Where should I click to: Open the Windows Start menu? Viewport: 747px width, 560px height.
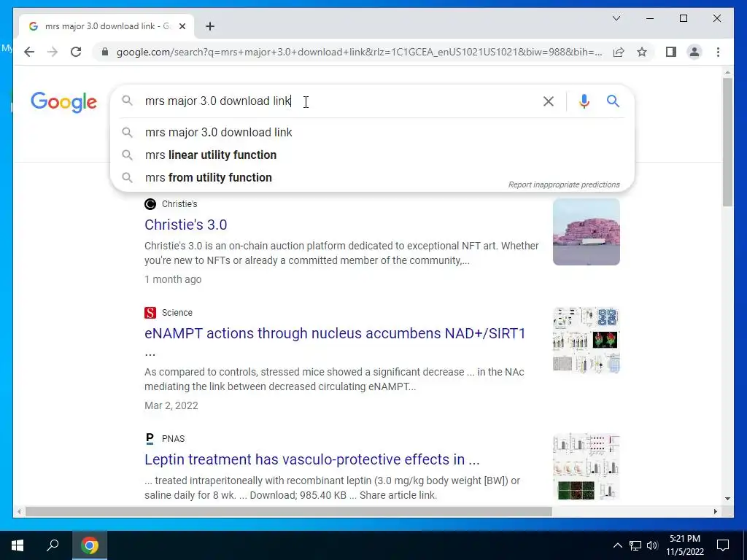pyautogui.click(x=18, y=545)
